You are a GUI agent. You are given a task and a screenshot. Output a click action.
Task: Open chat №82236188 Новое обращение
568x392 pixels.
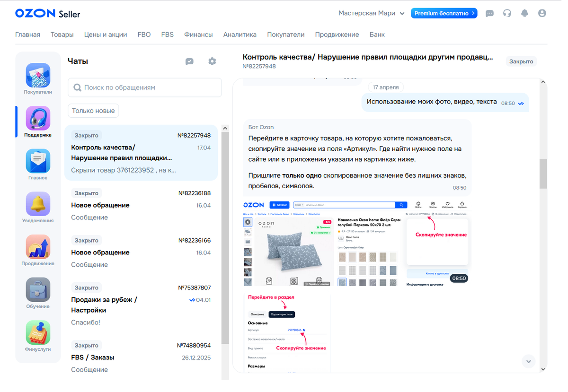coord(141,205)
